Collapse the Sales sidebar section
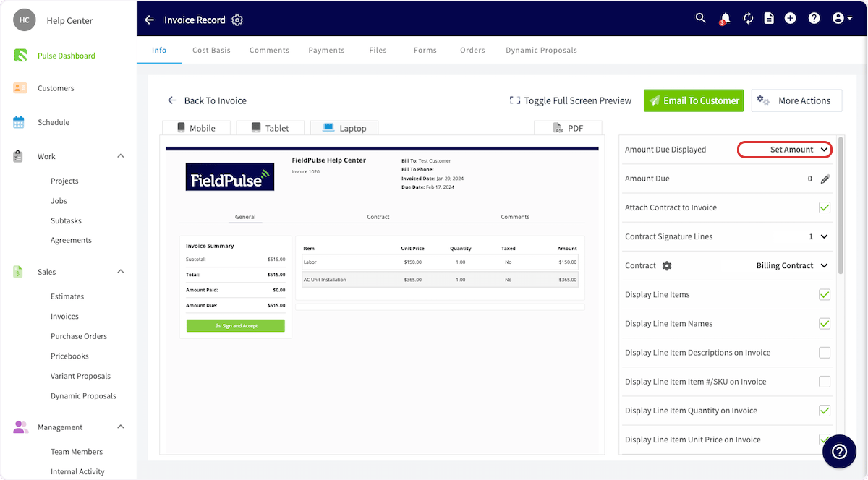Screen dimensions: 868x480 pyautogui.click(x=121, y=272)
